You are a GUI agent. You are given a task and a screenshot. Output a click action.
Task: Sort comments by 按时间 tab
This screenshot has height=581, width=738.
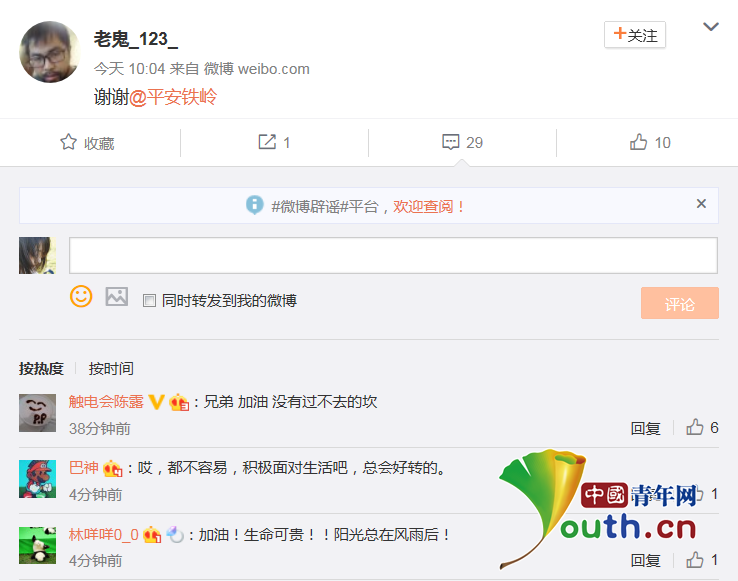111,368
